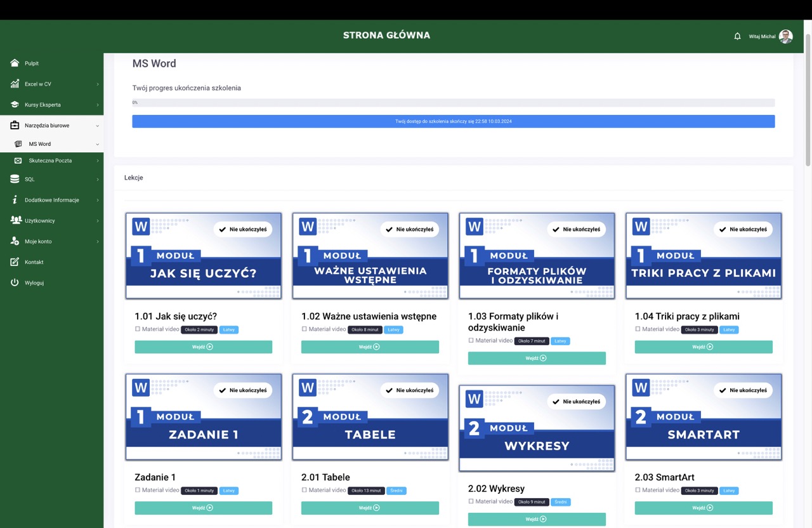This screenshot has height=528, width=812.
Task: Collapse the Narzędzia biurowe menu chevron
Action: tap(98, 126)
